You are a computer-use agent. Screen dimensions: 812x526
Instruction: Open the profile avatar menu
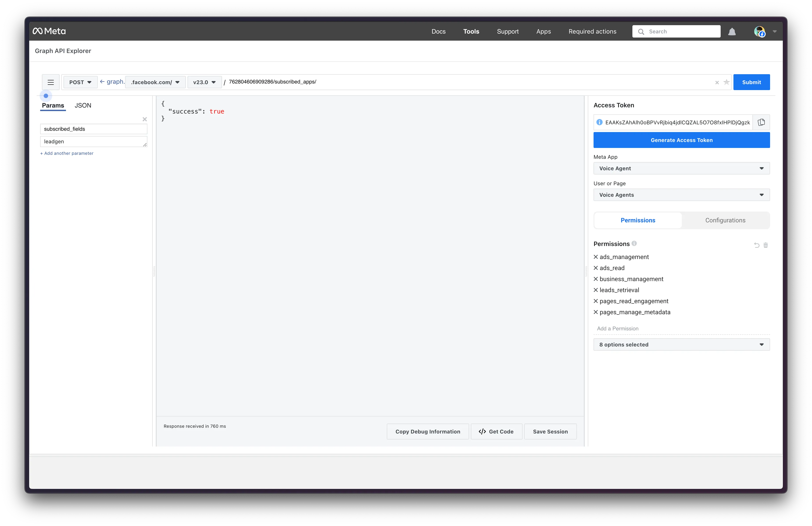tap(759, 31)
